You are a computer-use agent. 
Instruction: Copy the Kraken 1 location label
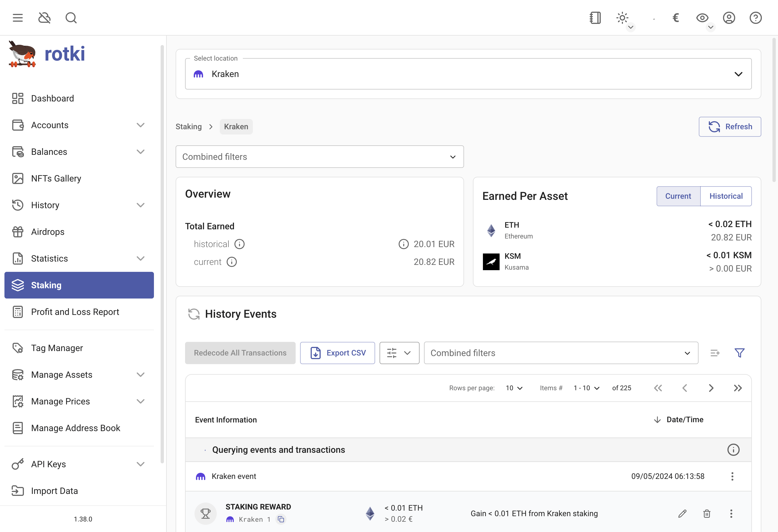coord(281,519)
